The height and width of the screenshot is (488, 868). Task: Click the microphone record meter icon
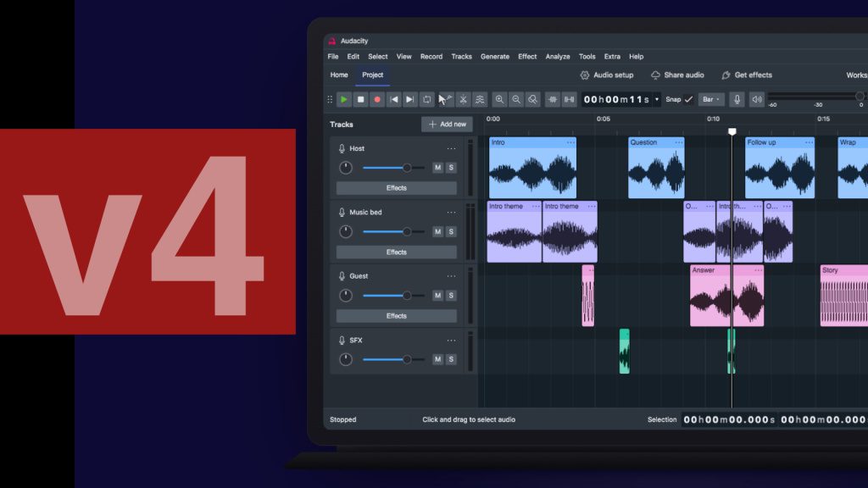click(737, 100)
